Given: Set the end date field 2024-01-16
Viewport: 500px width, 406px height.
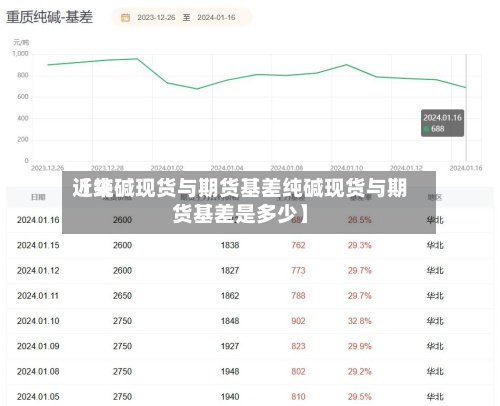Looking at the screenshot, I should pyautogui.click(x=216, y=17).
